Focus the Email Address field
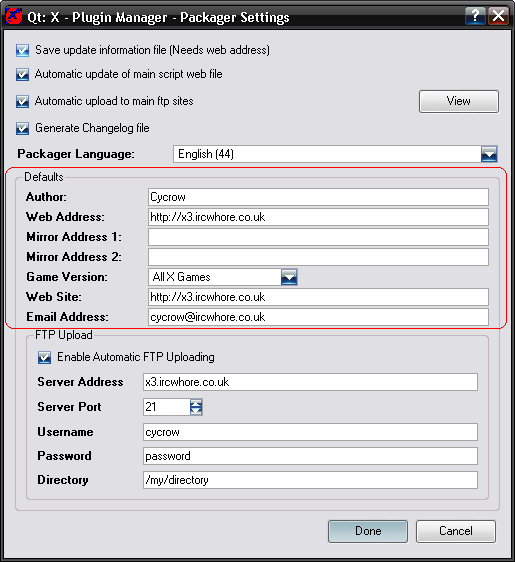Screen dimensions: 515x562 pos(318,317)
